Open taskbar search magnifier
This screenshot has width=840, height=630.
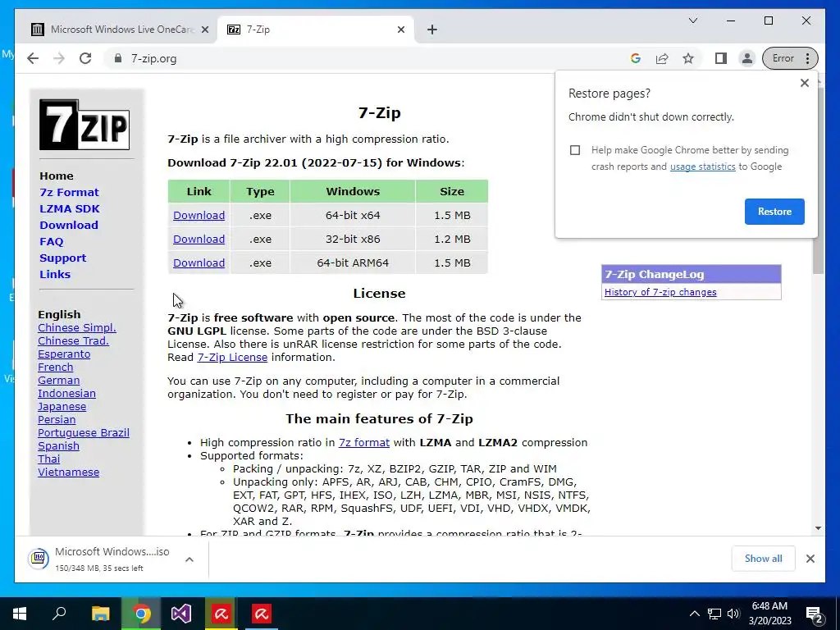[x=59, y=614]
